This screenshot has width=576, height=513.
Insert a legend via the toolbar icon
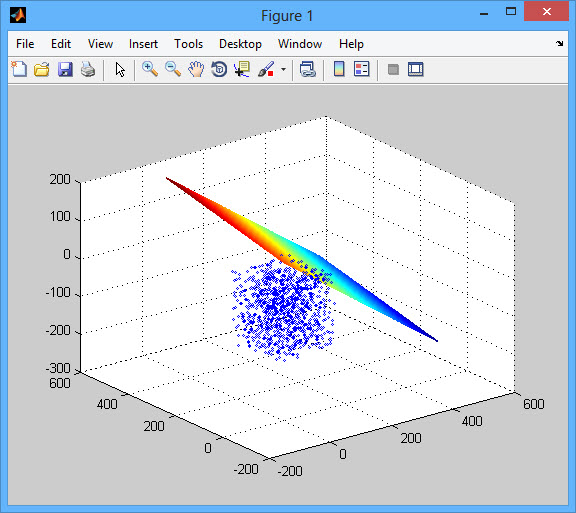[x=361, y=69]
